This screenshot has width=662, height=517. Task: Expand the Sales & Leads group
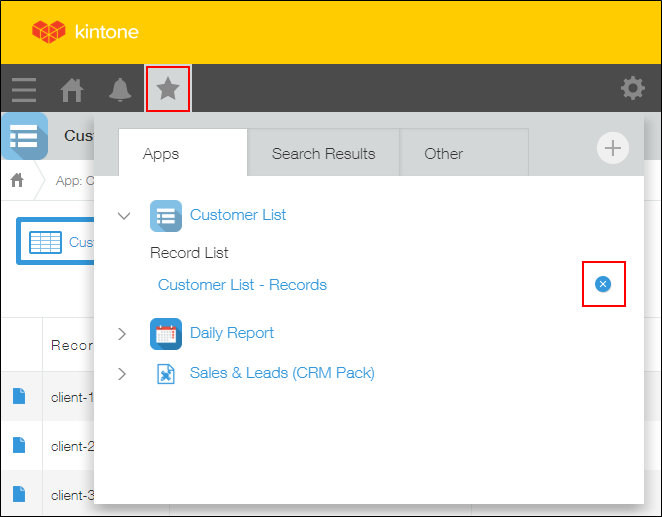[x=123, y=373]
